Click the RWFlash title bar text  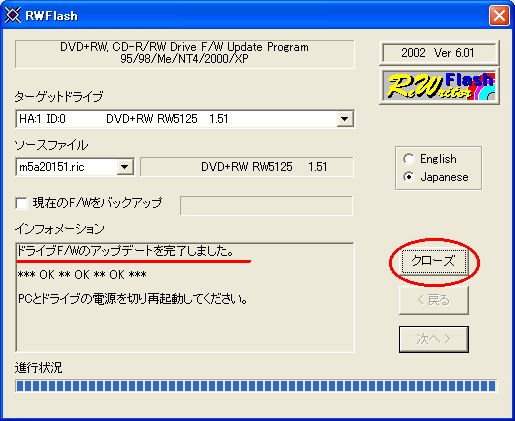coord(51,16)
